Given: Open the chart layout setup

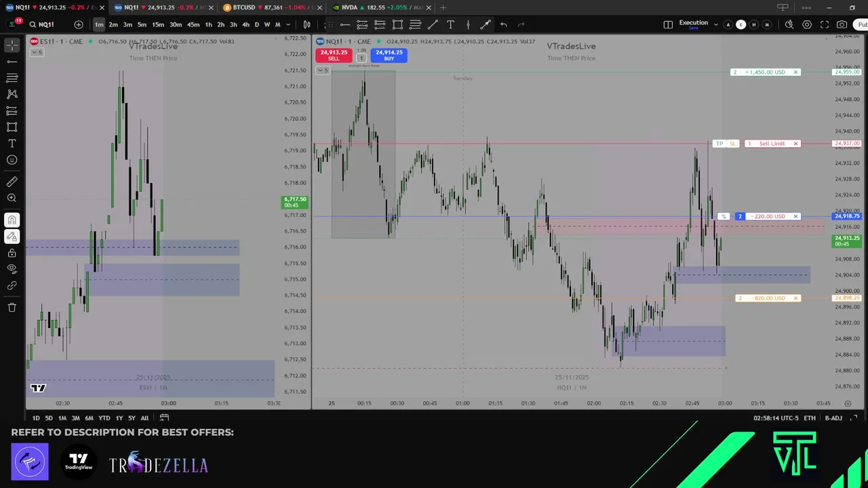Looking at the screenshot, I should pos(668,24).
